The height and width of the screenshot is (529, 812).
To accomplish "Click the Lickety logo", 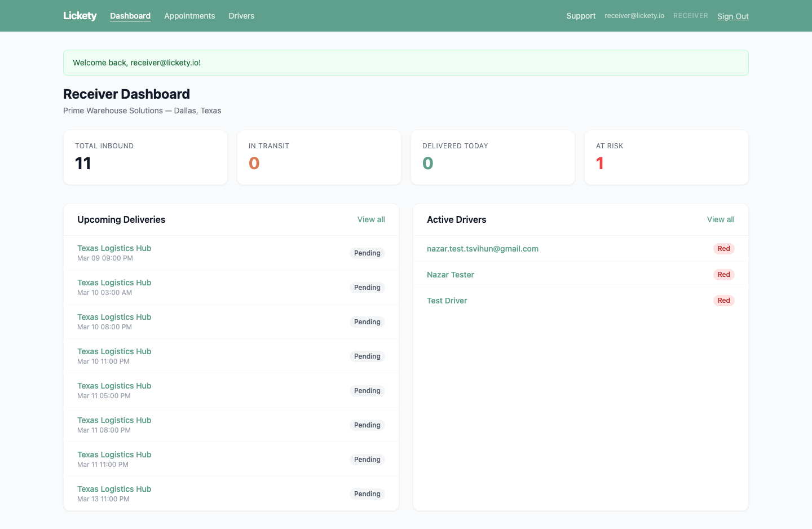I will click(80, 16).
